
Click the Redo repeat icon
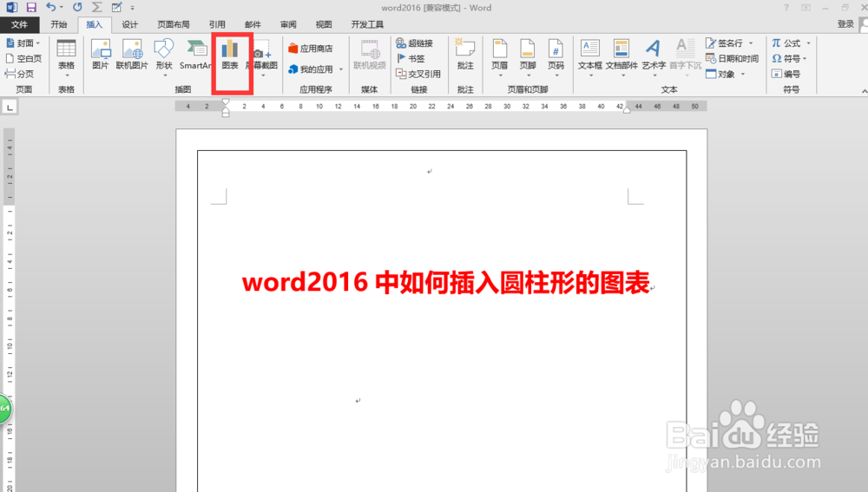point(77,8)
